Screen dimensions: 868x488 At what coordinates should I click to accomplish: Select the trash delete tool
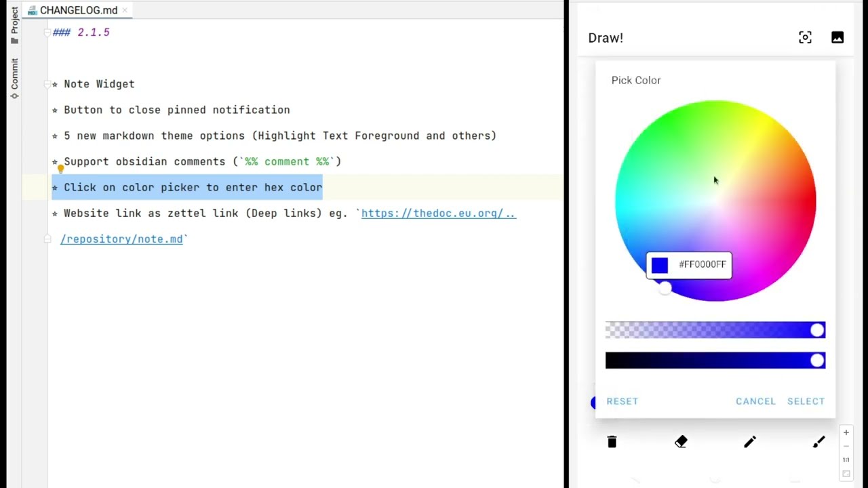pos(612,442)
